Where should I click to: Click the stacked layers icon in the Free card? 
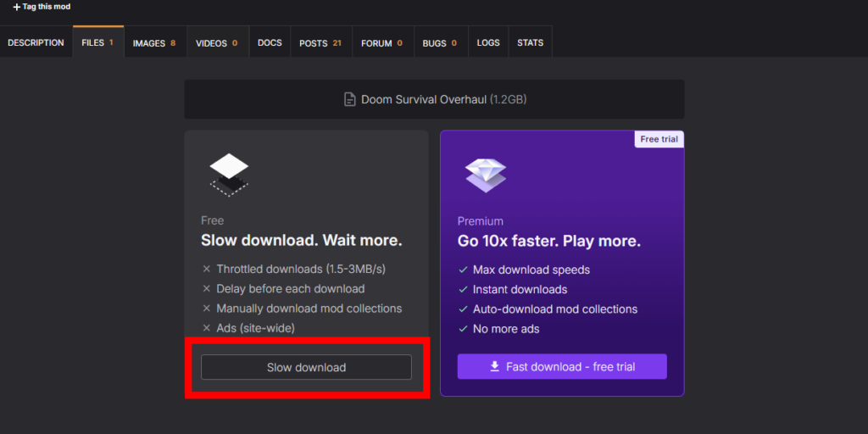click(229, 174)
